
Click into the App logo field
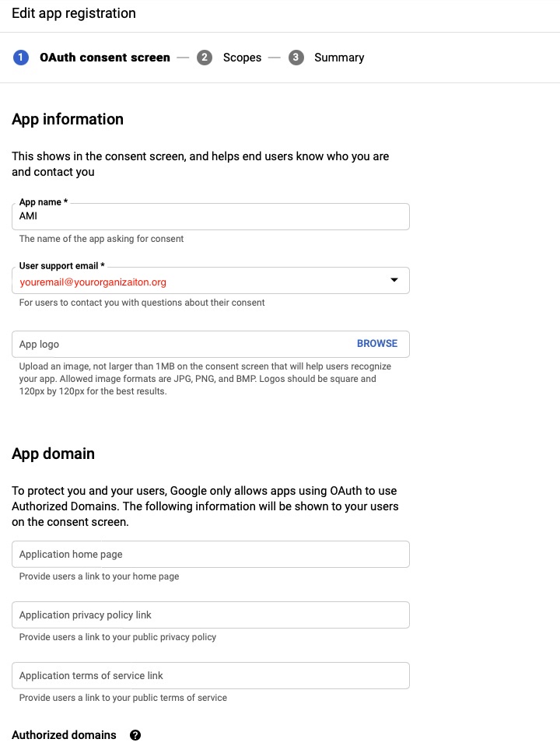(179, 344)
